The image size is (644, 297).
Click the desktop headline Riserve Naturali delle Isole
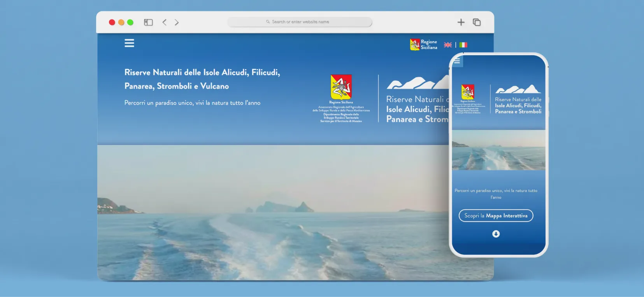pyautogui.click(x=202, y=79)
